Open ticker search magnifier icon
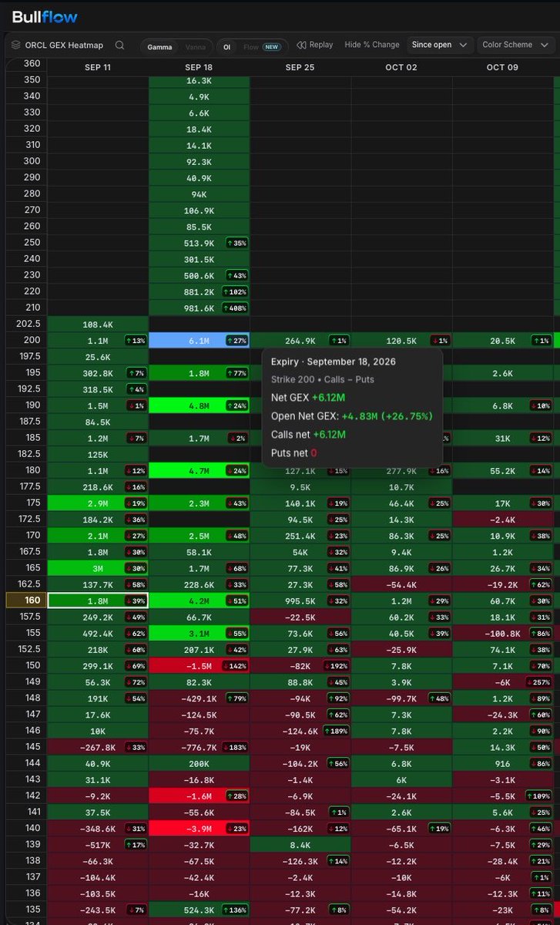This screenshot has width=560, height=925. [x=119, y=45]
